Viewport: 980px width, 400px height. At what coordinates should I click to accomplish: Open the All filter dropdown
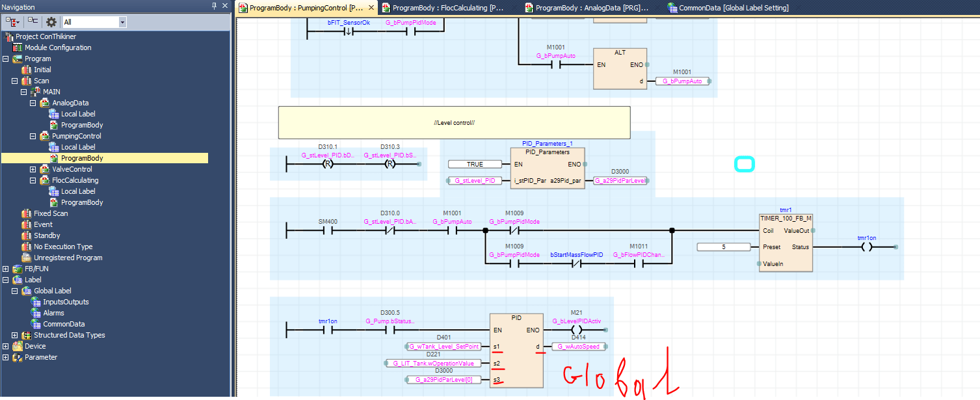click(x=123, y=21)
